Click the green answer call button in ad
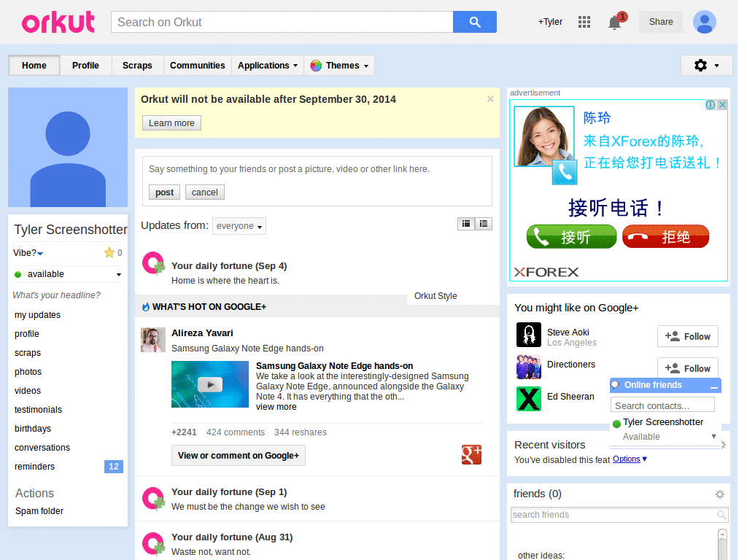 [571, 237]
